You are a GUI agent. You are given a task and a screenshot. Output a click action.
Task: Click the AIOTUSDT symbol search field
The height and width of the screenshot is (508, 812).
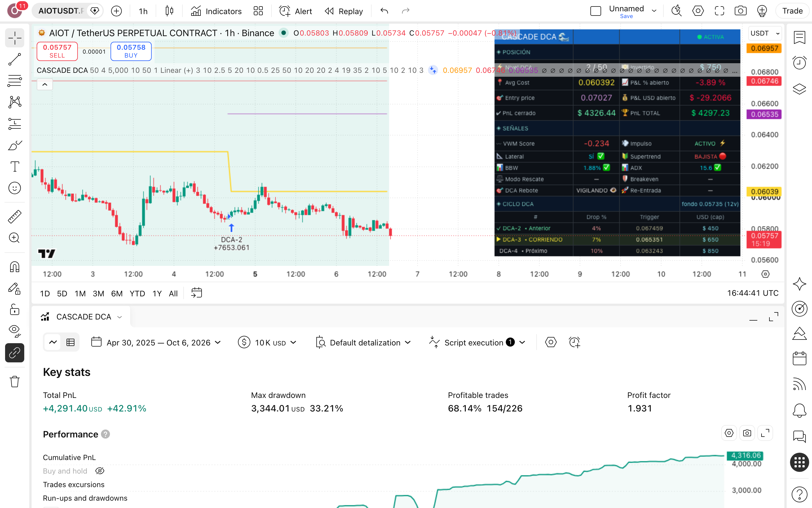(61, 11)
